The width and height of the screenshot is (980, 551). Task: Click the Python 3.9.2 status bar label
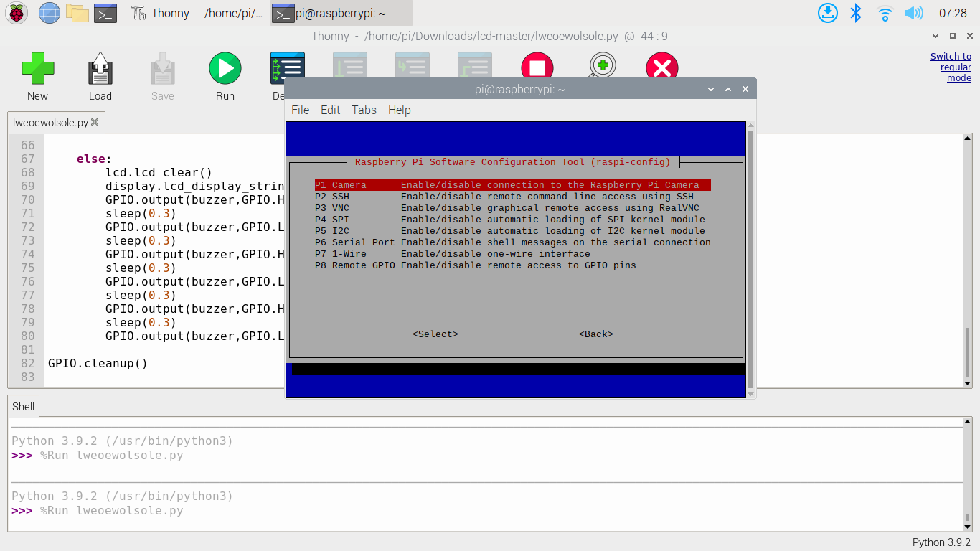(x=941, y=542)
